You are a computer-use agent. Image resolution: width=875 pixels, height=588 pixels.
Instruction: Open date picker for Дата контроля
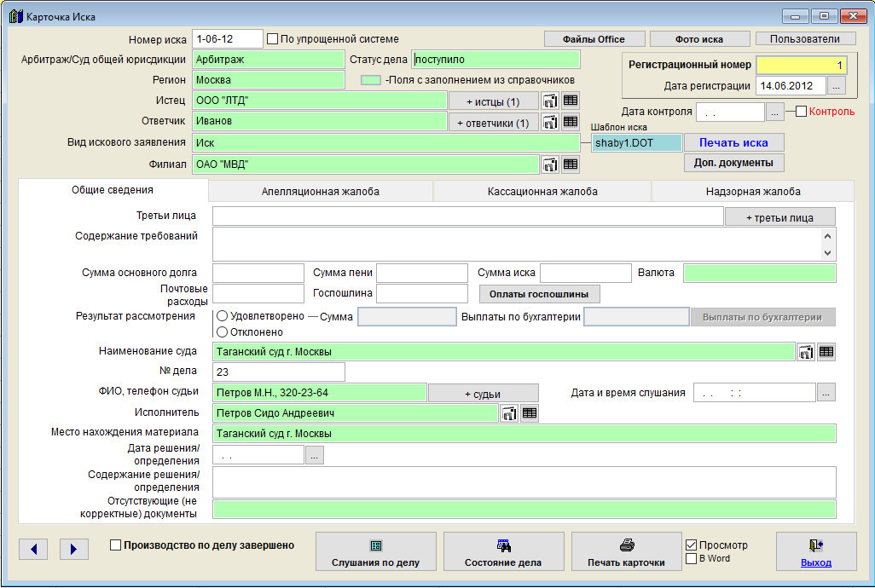click(774, 112)
